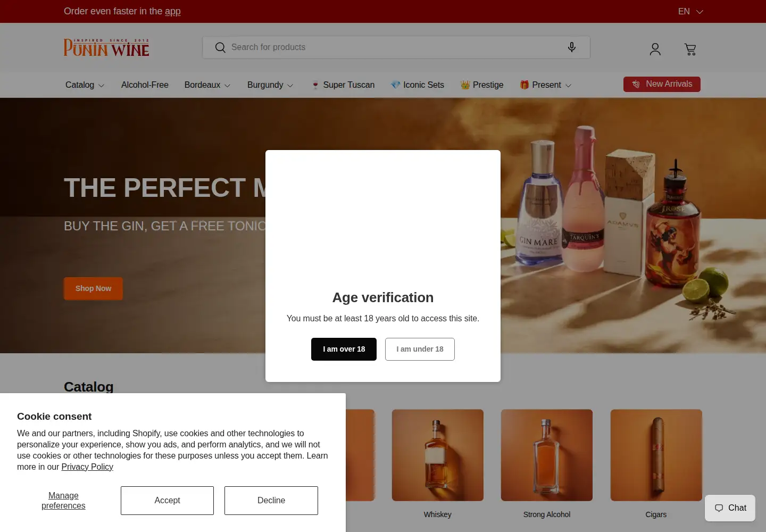Viewport: 766px width, 532px height.
Task: Open the Prestige menu item
Action: (481, 85)
